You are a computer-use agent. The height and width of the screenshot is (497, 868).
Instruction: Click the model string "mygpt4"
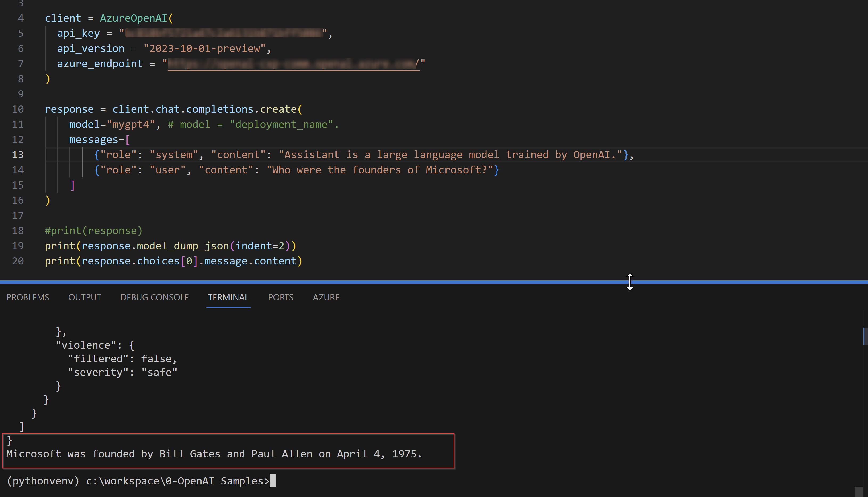coord(131,124)
